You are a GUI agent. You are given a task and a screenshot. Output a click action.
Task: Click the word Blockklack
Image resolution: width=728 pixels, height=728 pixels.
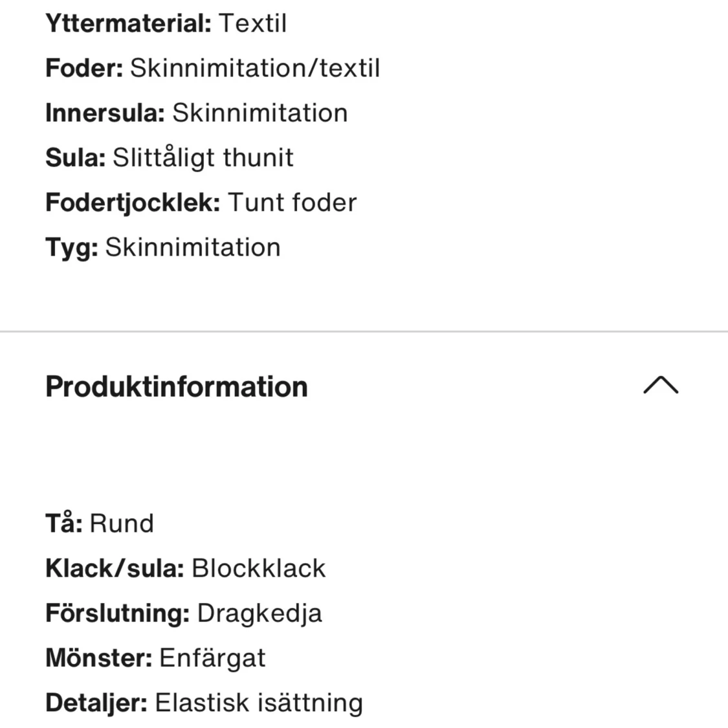click(259, 568)
